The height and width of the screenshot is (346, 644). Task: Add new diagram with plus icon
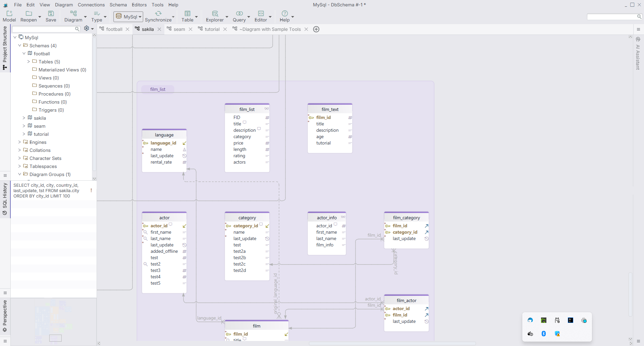[x=316, y=29]
